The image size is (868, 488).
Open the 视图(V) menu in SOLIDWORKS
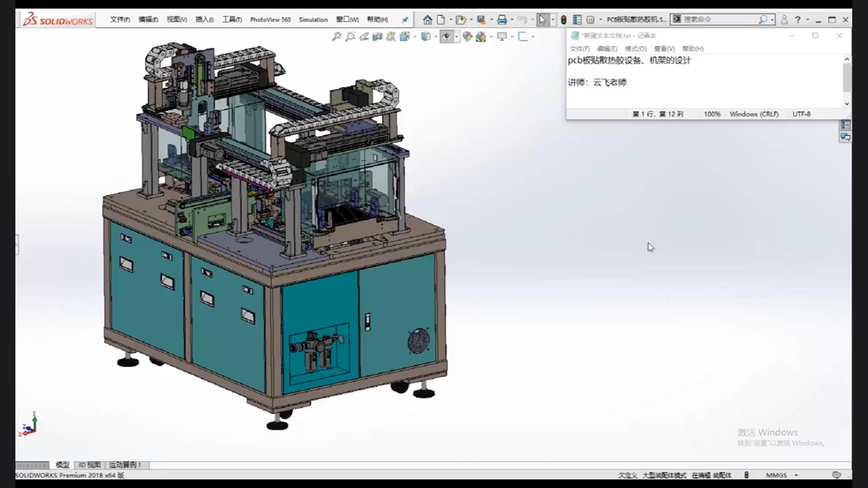[177, 19]
